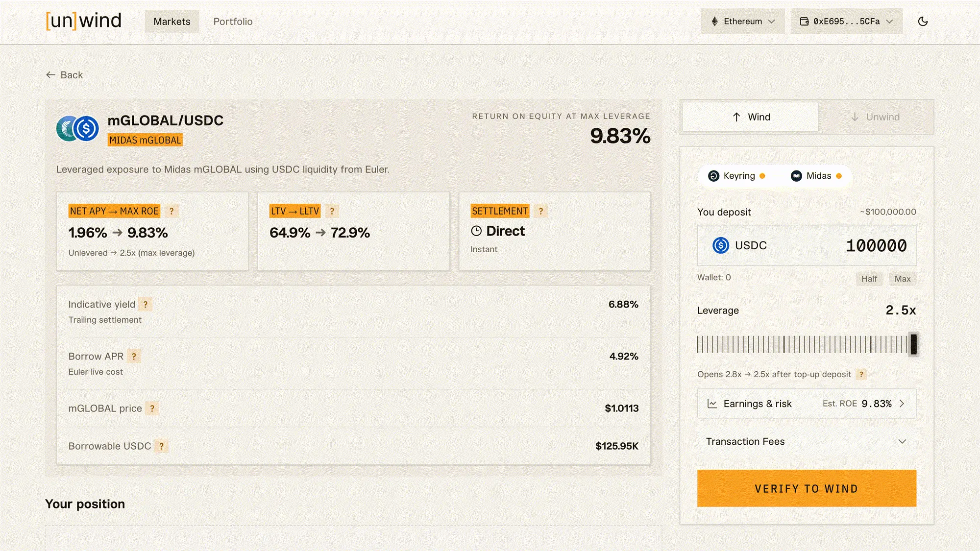Viewport: 980px width, 551px height.
Task: Click the Half deposit button
Action: pos(869,279)
